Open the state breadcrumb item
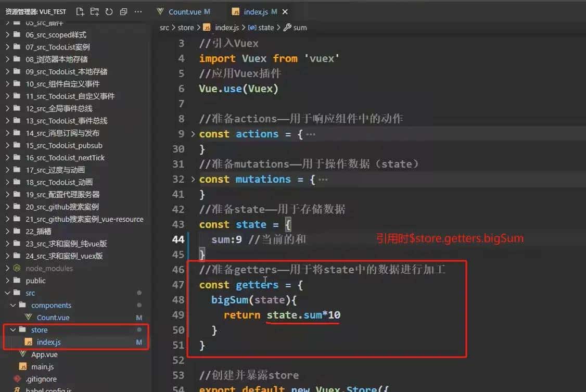The image size is (586, 392). click(266, 28)
